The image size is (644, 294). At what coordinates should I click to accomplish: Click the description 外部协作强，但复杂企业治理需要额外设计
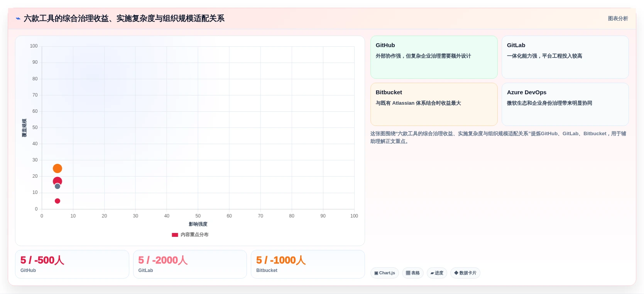pyautogui.click(x=423, y=56)
